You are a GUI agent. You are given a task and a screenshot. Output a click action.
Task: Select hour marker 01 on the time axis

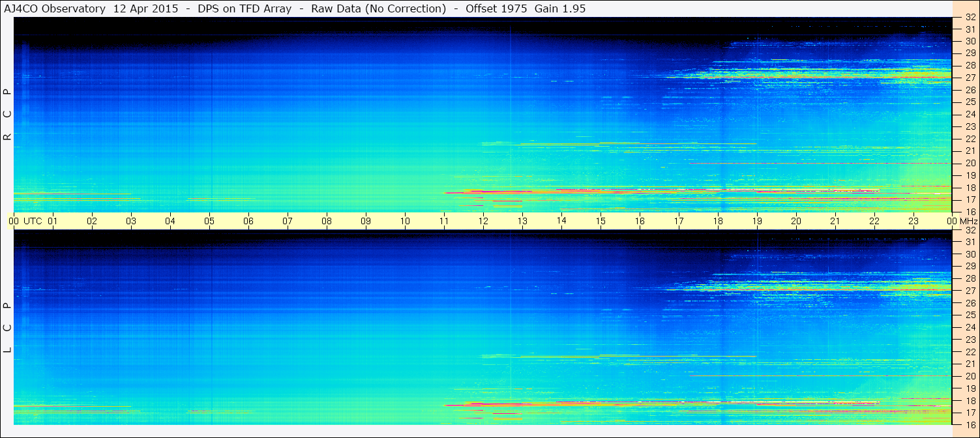(x=53, y=221)
